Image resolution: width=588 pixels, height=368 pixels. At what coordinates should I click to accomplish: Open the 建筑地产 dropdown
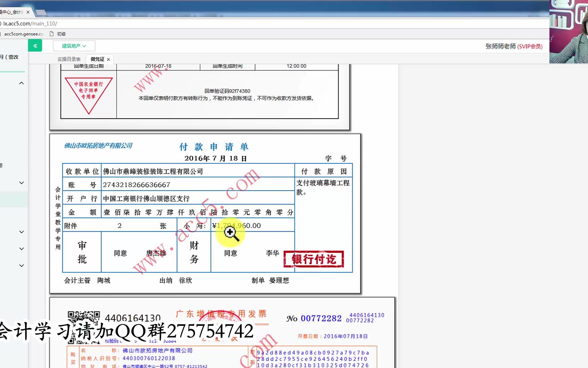coord(74,45)
